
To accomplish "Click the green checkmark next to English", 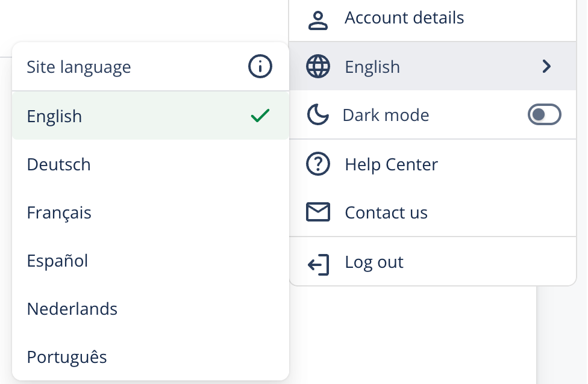I will pyautogui.click(x=260, y=116).
